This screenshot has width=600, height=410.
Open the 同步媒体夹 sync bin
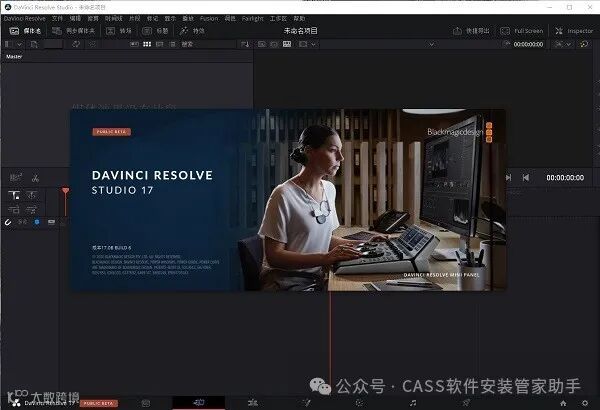point(73,31)
